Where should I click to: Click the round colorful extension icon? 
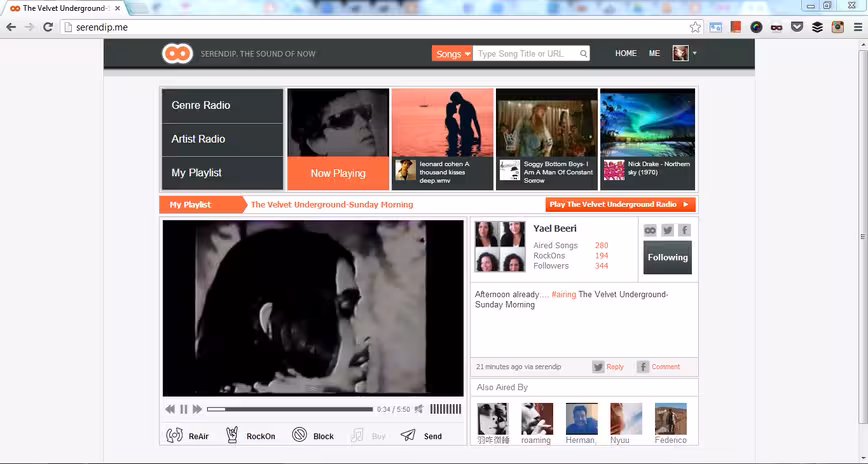756,27
